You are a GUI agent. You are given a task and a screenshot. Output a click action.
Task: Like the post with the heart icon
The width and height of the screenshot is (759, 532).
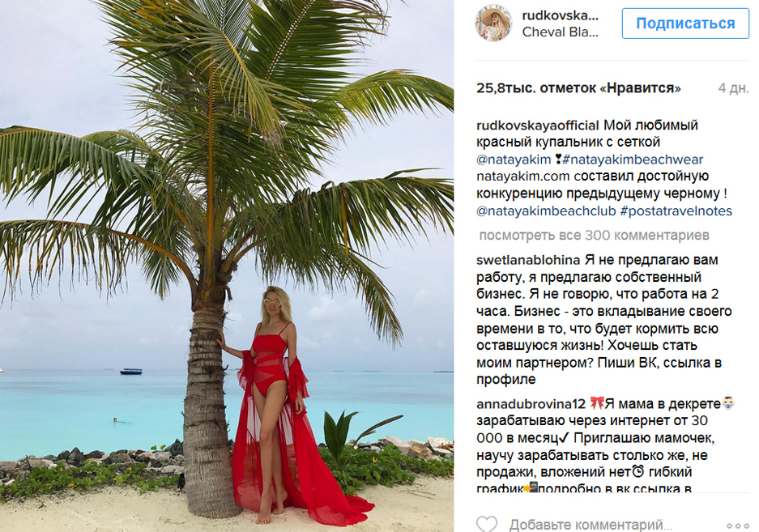[x=487, y=525]
